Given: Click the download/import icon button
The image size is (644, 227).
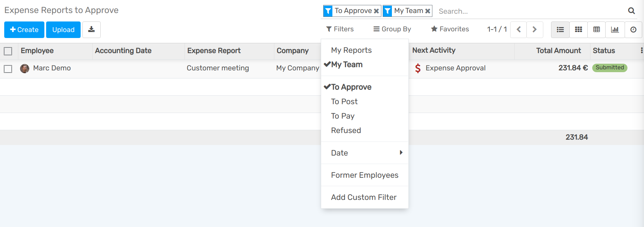Looking at the screenshot, I should 91,30.
